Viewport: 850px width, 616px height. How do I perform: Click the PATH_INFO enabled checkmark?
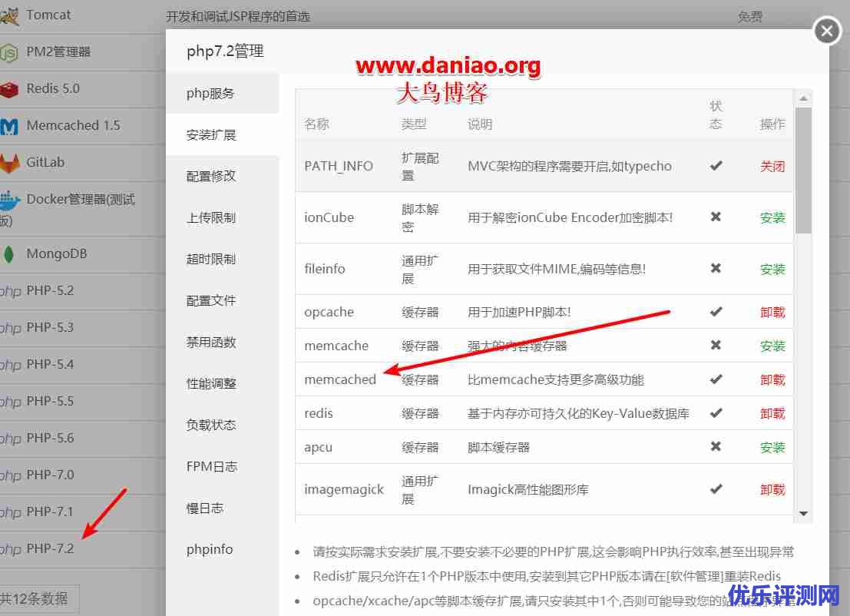tap(716, 166)
